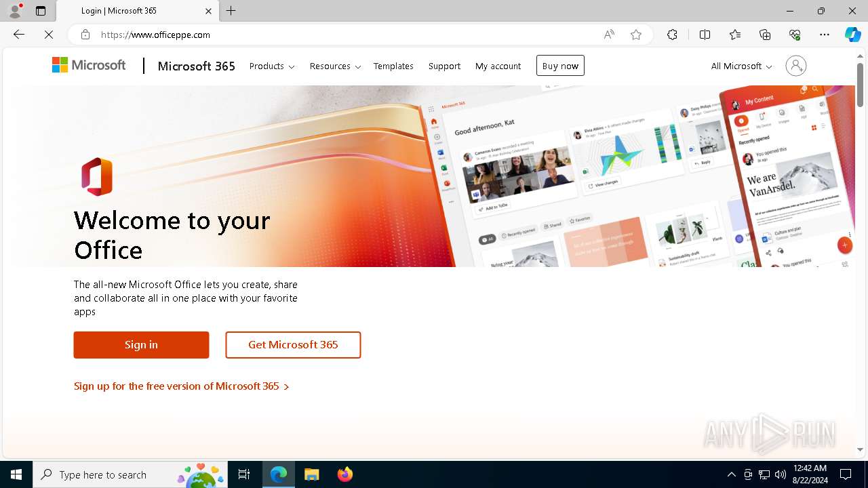
Task: Stop page loading with X button
Action: [49, 35]
